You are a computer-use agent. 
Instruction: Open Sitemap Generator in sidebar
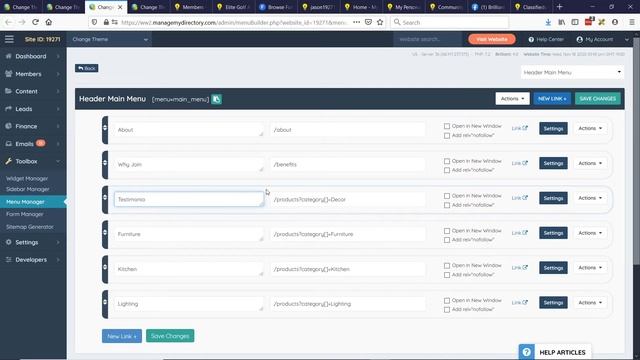click(29, 227)
